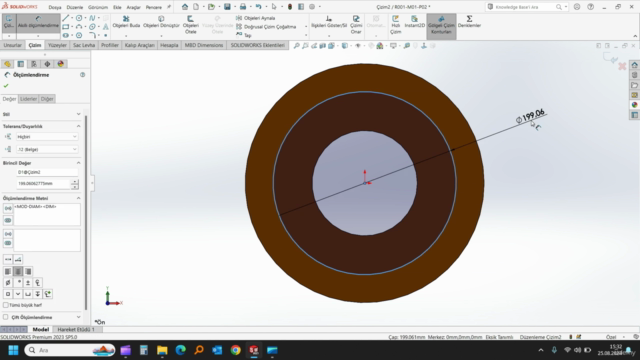This screenshot has height=360, width=640.
Task: Click the Hızlı Çizim (Rapid Sketch) tool
Action: pyautogui.click(x=395, y=24)
